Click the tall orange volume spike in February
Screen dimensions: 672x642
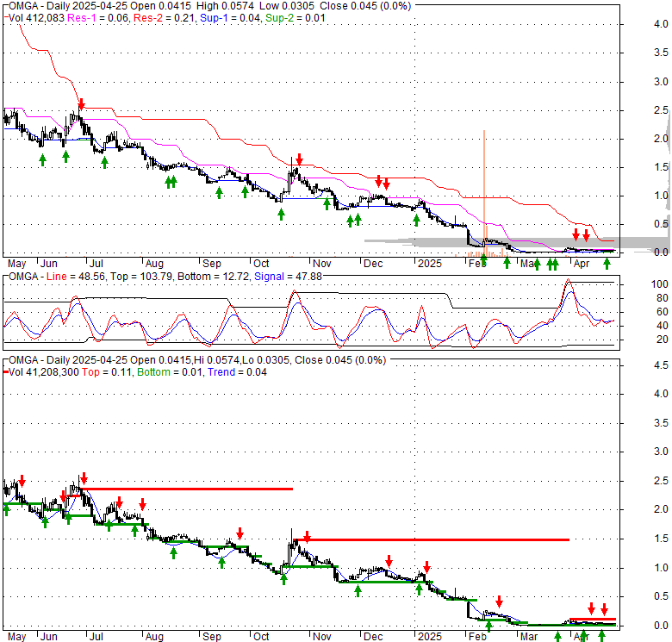point(484,190)
